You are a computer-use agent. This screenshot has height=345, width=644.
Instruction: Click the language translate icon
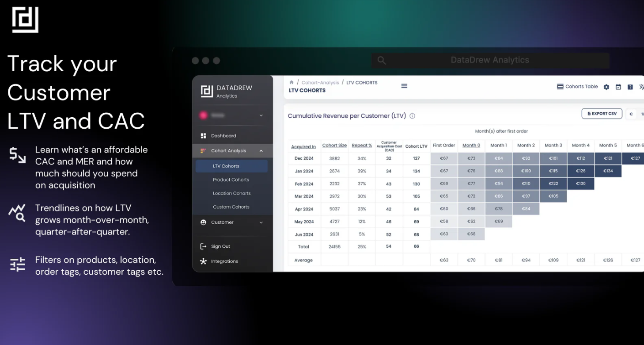click(641, 87)
